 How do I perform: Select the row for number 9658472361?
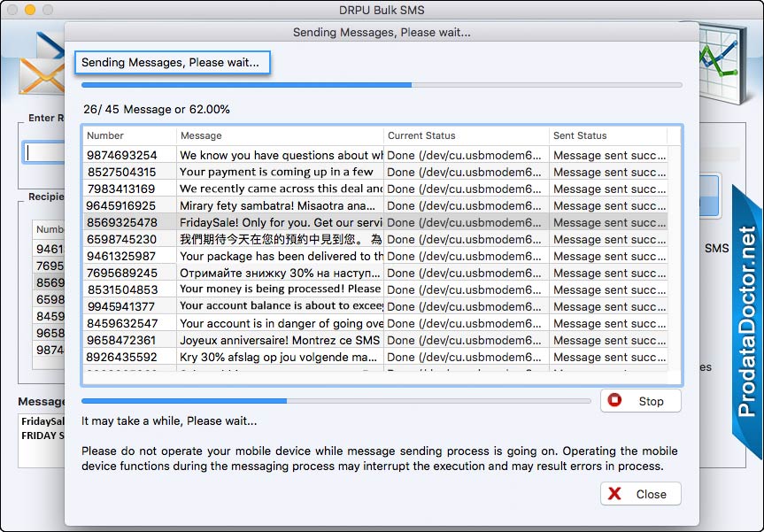click(x=375, y=340)
